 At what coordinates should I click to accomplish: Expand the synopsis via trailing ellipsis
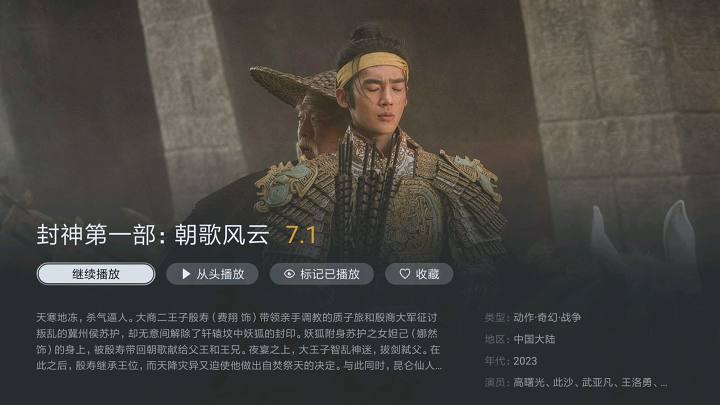438,366
